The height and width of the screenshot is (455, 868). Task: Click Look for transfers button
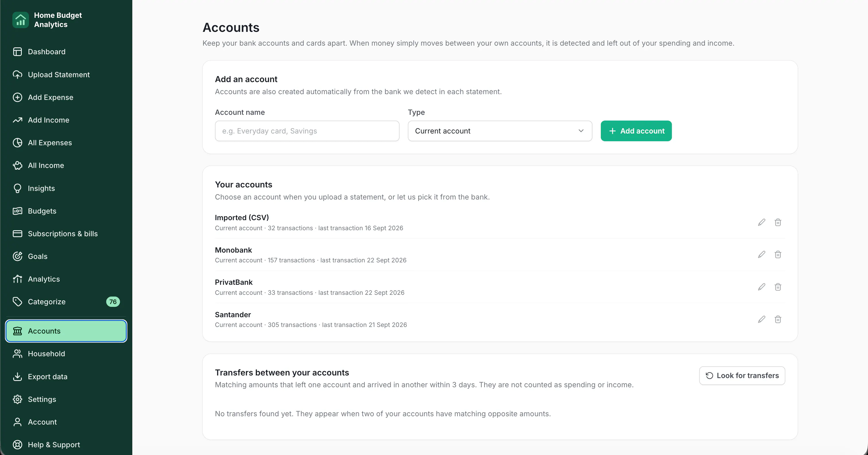pos(742,375)
